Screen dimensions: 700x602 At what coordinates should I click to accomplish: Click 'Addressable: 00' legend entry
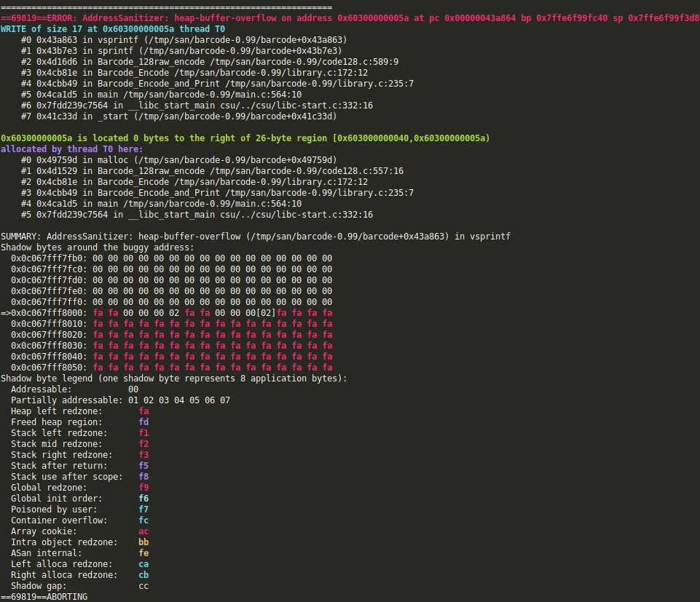[74, 389]
